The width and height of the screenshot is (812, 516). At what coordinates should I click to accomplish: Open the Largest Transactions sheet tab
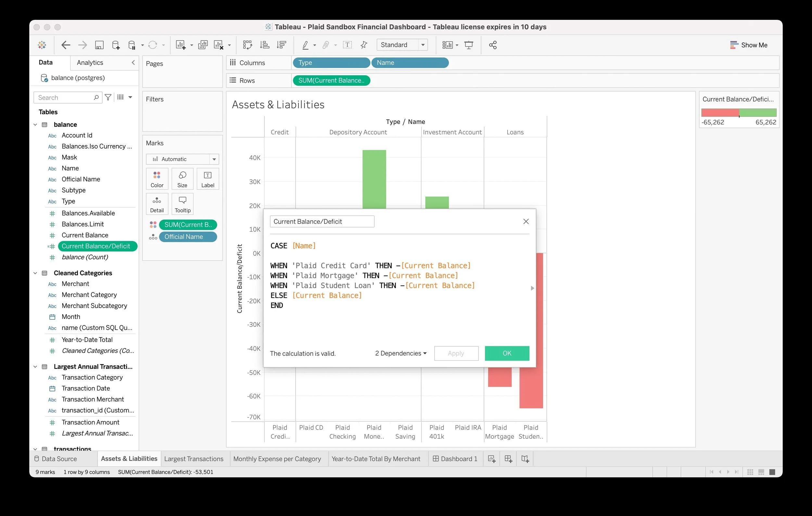[194, 459]
